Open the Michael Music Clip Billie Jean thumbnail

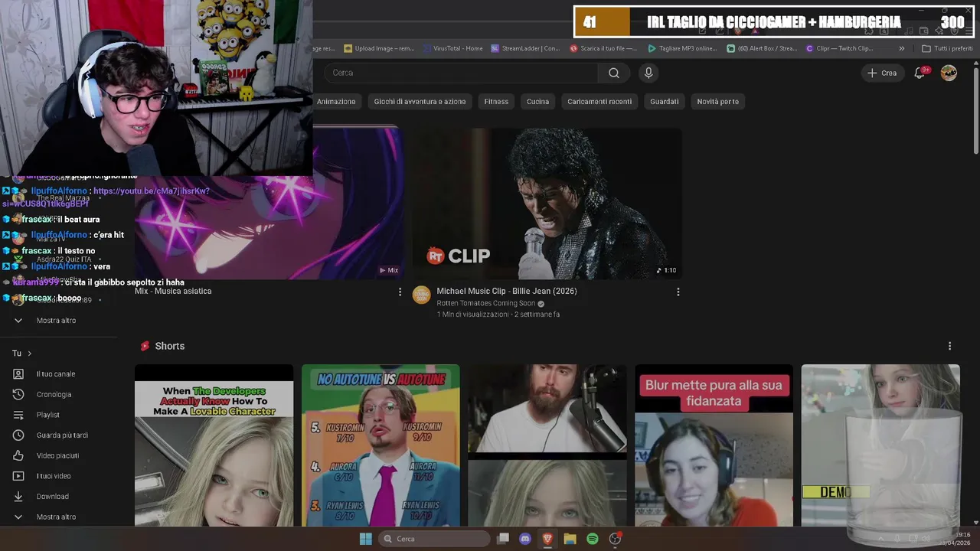(547, 204)
